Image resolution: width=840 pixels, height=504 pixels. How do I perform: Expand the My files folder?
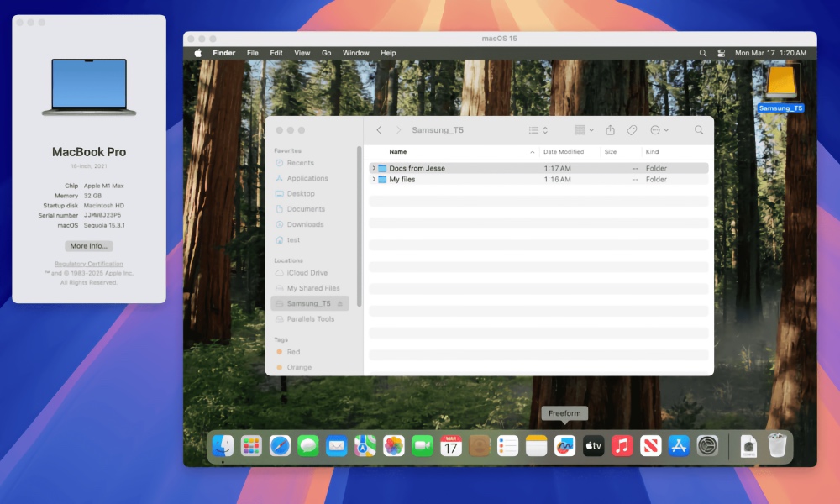coord(374,180)
